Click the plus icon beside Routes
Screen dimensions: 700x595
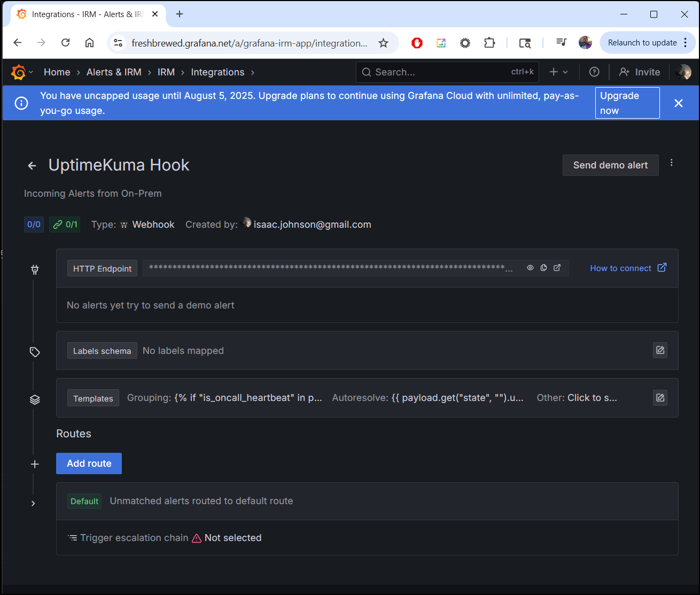pos(35,464)
